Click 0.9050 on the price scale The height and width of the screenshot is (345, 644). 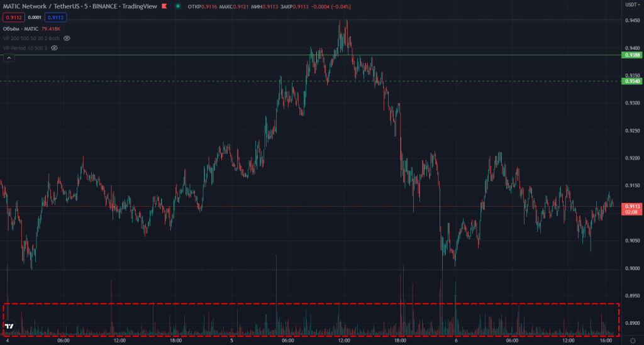point(633,241)
